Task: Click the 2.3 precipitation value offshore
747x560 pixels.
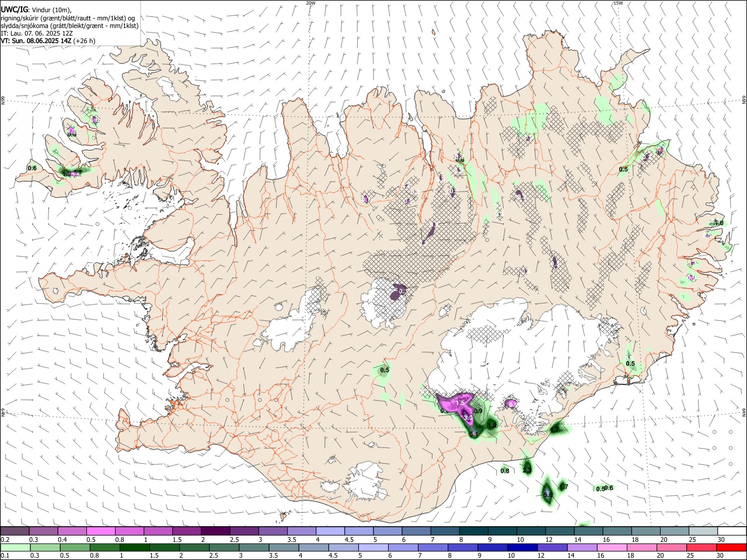Action: 527,470
